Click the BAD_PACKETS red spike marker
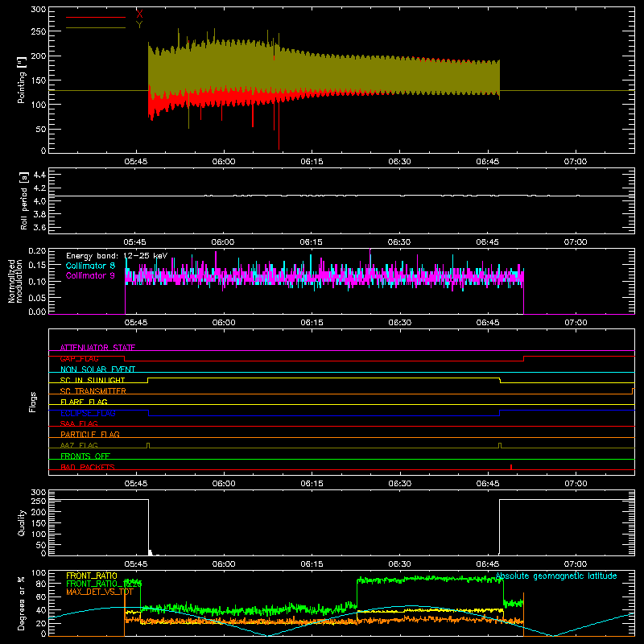This screenshot has height=644, width=644. (x=511, y=467)
